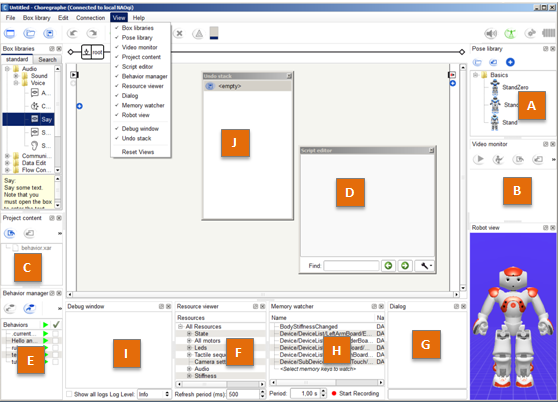This screenshot has height=409, width=559.
Task: Click the blue plus icon in Pose library
Action: coord(510,62)
